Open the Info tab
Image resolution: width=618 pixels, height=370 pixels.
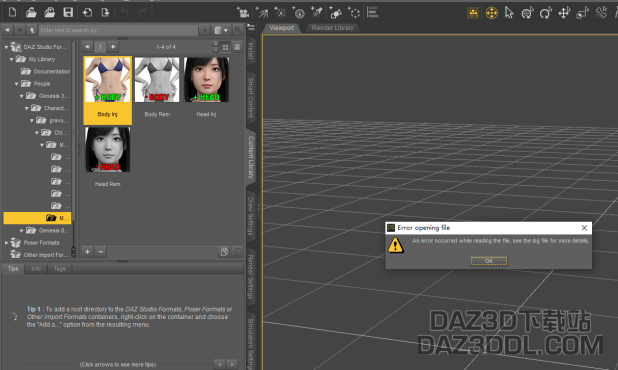click(x=36, y=268)
